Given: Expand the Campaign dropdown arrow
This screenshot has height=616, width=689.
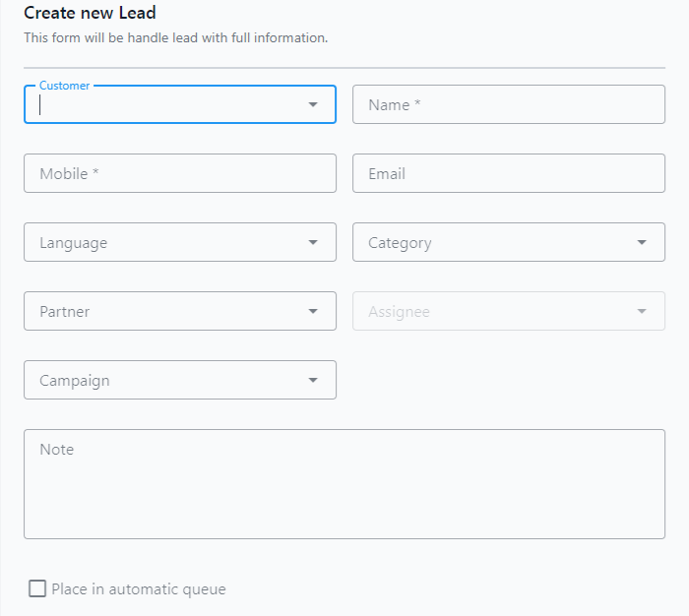Looking at the screenshot, I should click(313, 380).
